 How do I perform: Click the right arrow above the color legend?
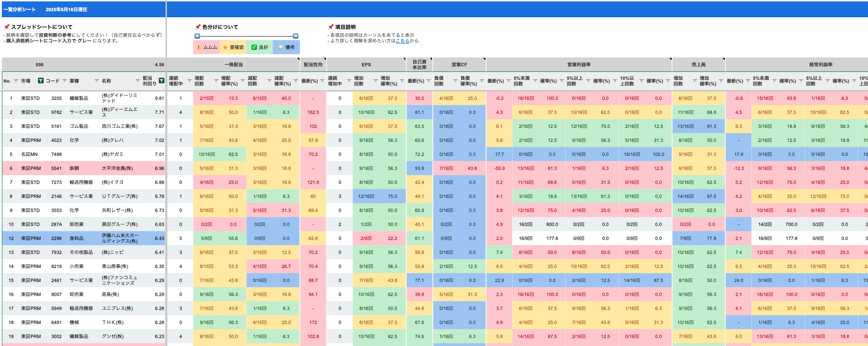(x=295, y=36)
